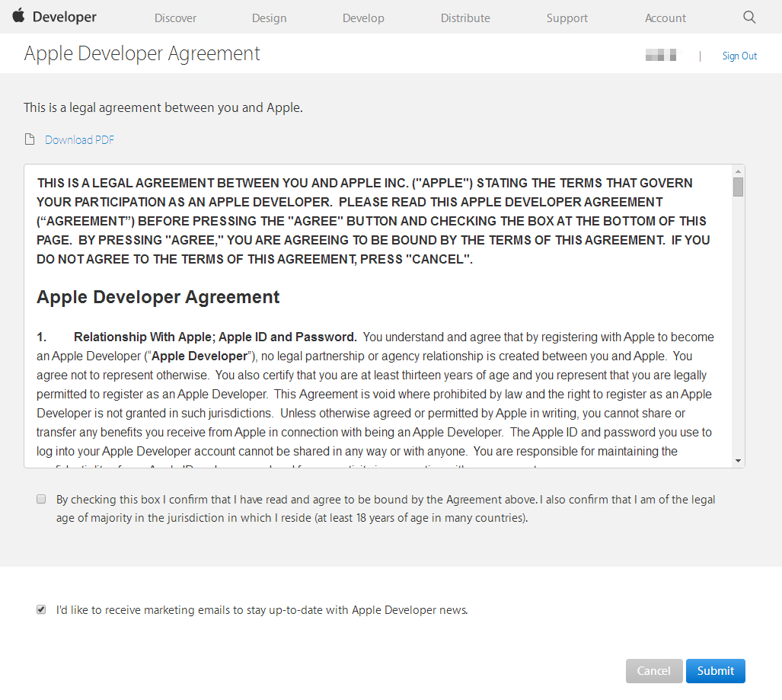
Task: Open the Distribute menu
Action: tap(465, 17)
